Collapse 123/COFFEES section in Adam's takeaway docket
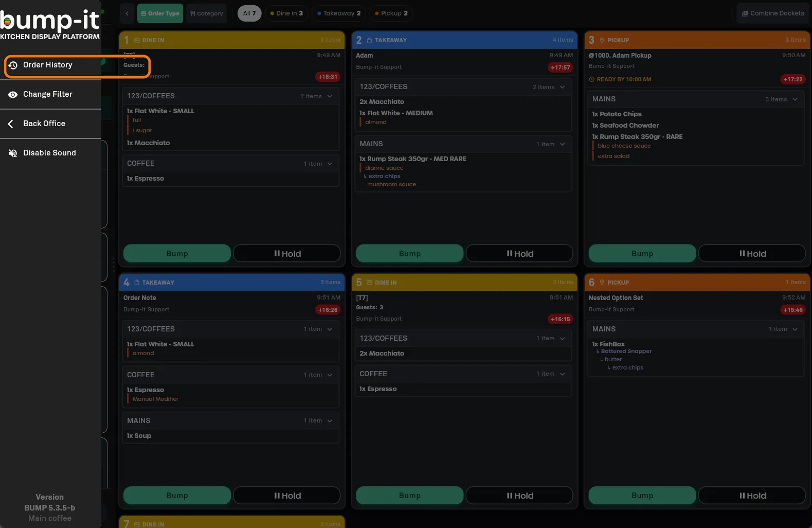The height and width of the screenshot is (528, 812). (x=562, y=87)
